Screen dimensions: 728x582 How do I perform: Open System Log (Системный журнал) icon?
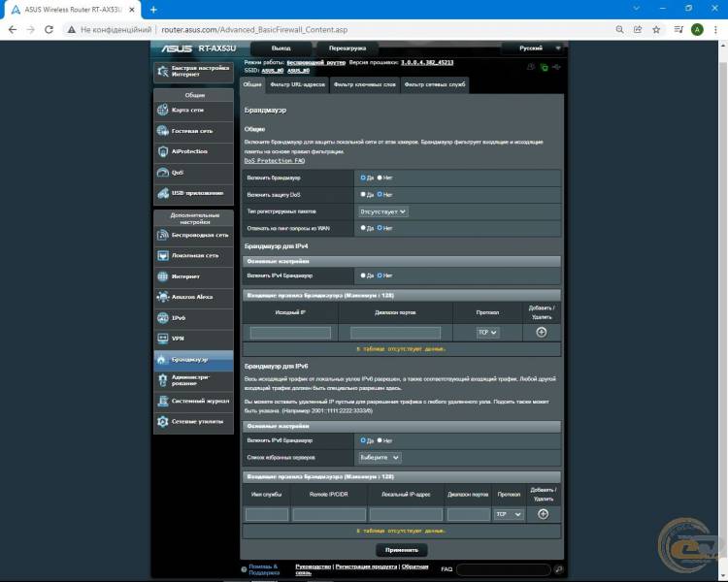click(162, 401)
